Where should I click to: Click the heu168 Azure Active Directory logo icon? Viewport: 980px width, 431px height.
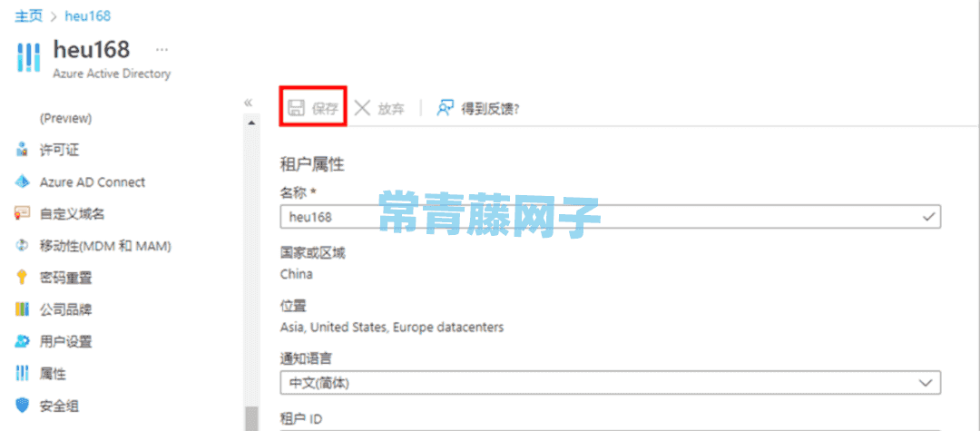[x=27, y=57]
